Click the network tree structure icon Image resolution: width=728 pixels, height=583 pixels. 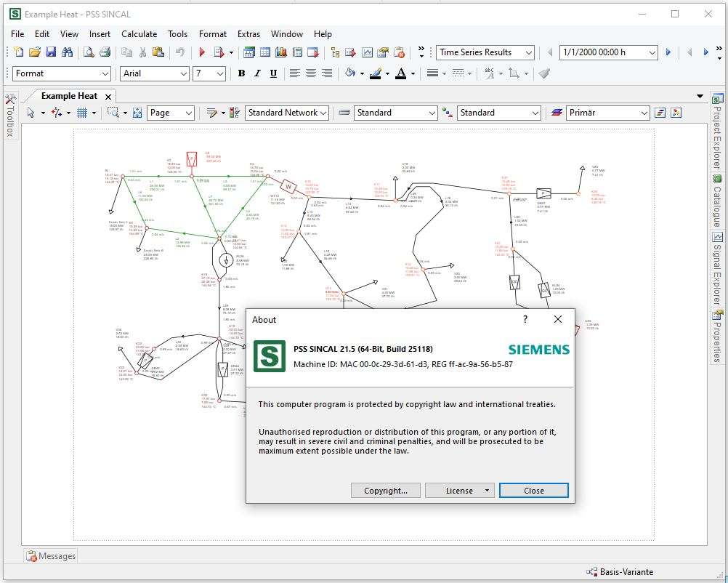335,52
